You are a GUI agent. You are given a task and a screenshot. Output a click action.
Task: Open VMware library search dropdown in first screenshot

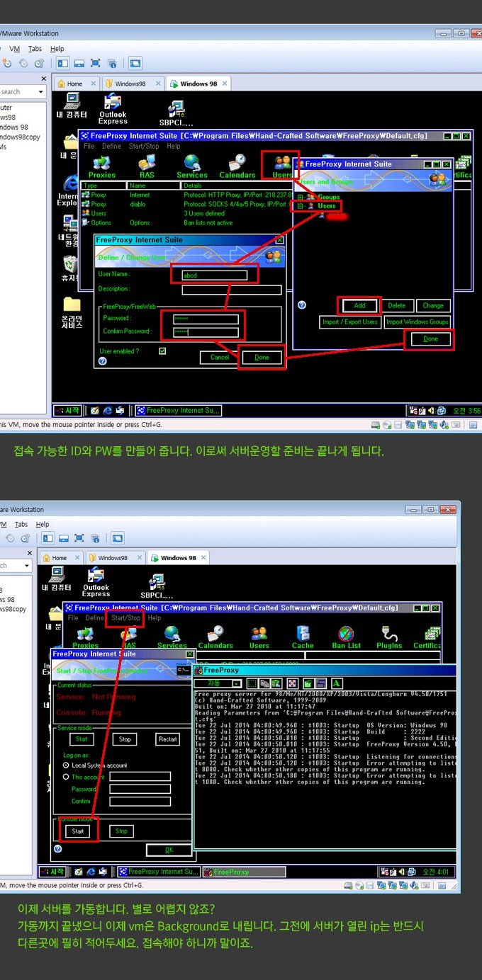tap(40, 91)
